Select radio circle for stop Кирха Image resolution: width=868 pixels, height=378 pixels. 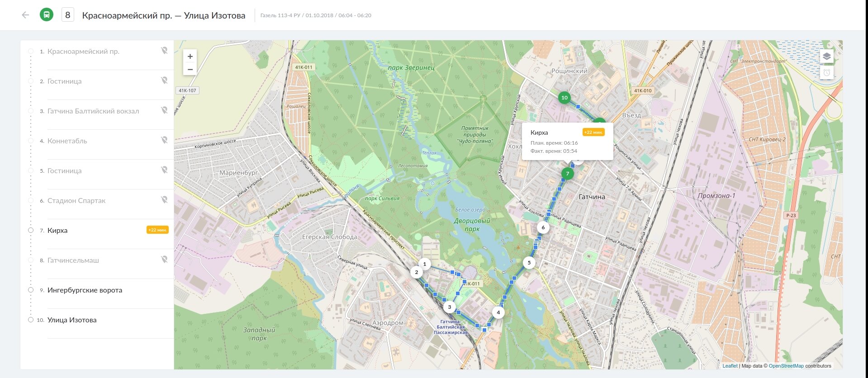tap(31, 230)
